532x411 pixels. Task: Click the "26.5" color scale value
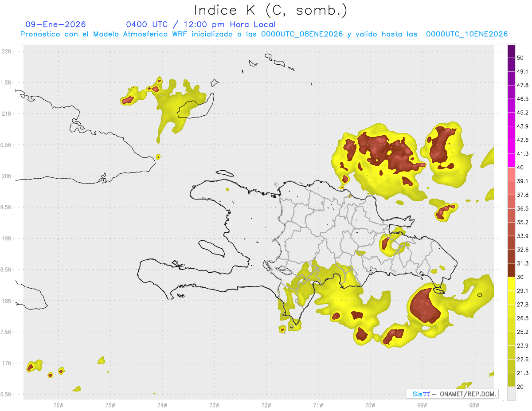523,318
